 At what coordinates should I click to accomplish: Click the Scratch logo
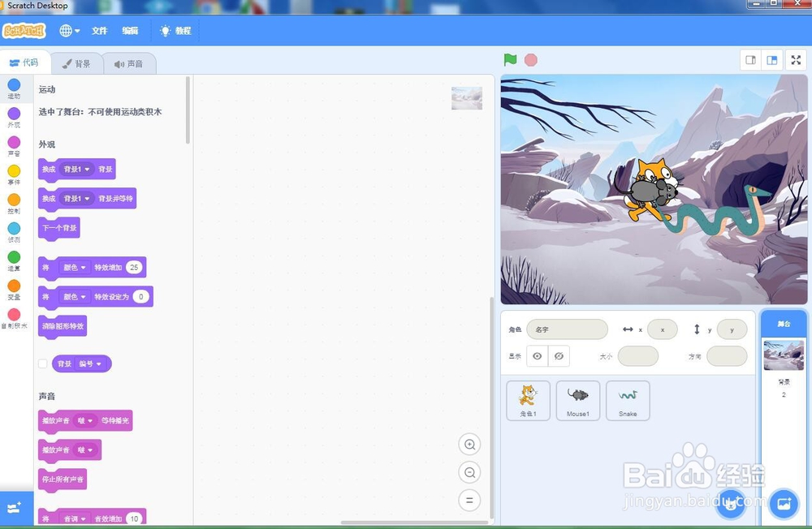(24, 31)
